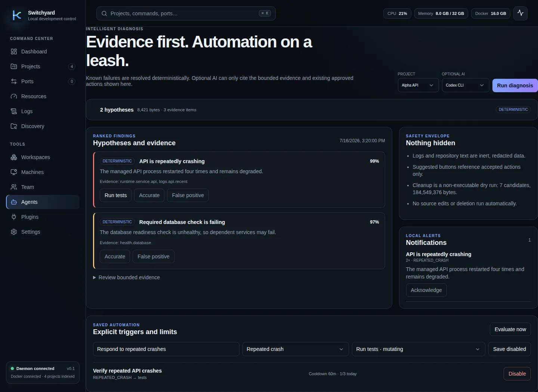Open the Optional AI dropdown Codex CLI
This screenshot has width=538, height=392.
pos(465,85)
